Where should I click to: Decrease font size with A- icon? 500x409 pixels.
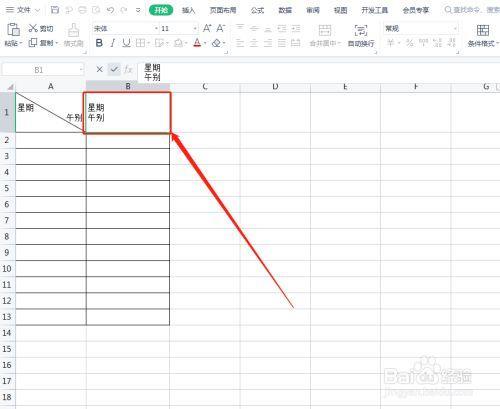[x=221, y=28]
